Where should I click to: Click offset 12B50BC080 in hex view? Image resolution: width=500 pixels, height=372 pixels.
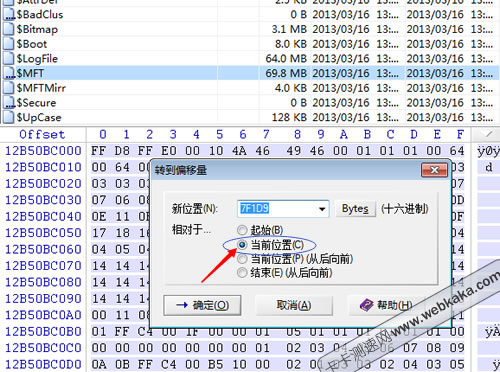click(43, 282)
